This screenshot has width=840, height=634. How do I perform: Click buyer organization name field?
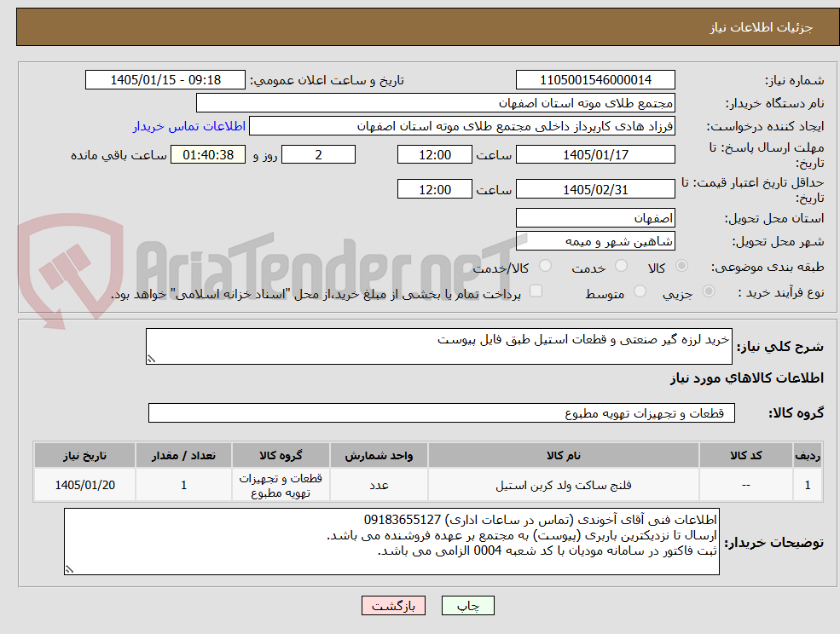[x=436, y=103]
